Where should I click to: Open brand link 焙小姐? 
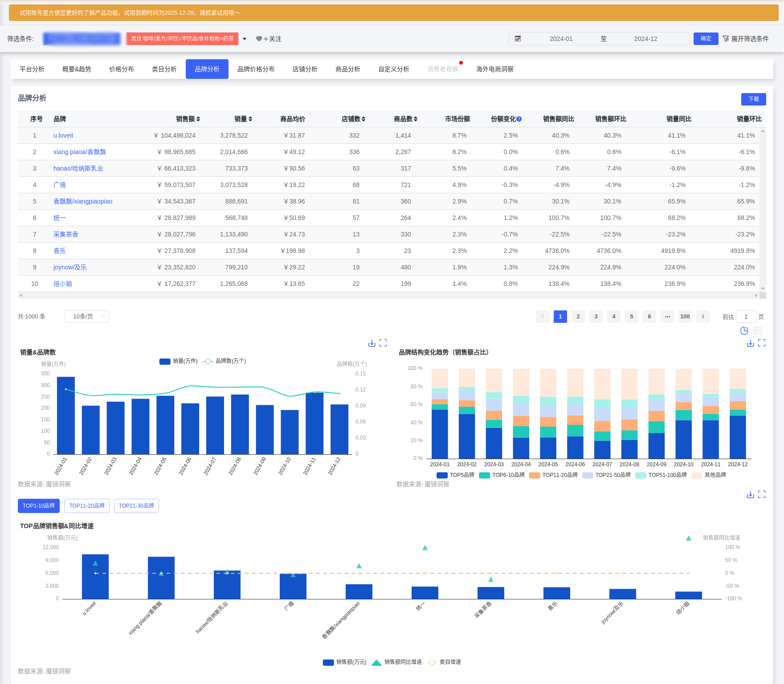[63, 284]
